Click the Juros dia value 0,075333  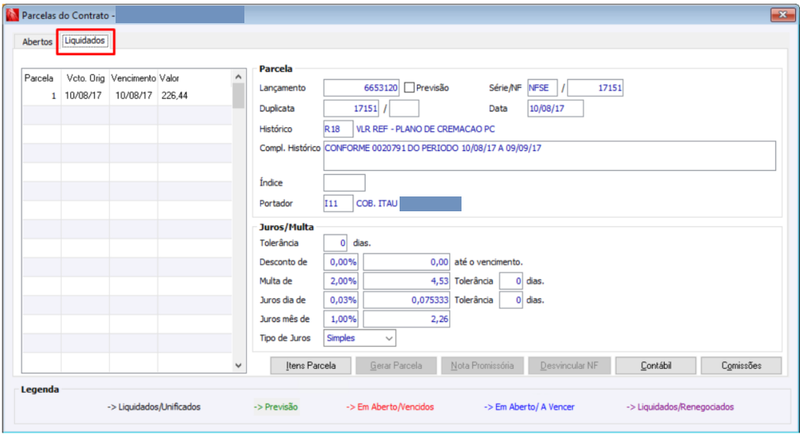[407, 300]
